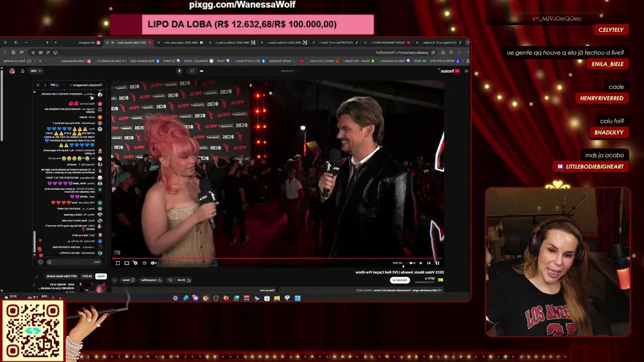Click the Inscrever-se subscribe button
This screenshot has width=644, height=362.
click(400, 280)
